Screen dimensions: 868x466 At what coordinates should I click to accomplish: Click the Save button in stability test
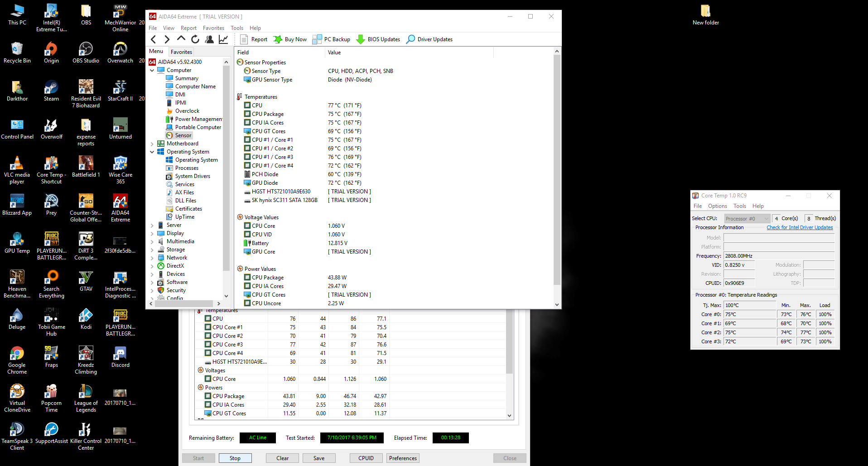coord(319,458)
